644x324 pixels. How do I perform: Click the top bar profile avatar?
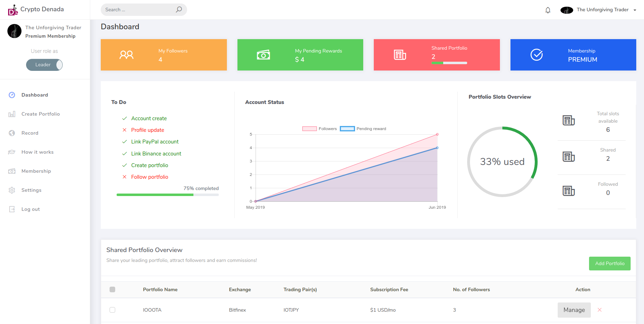tap(567, 10)
